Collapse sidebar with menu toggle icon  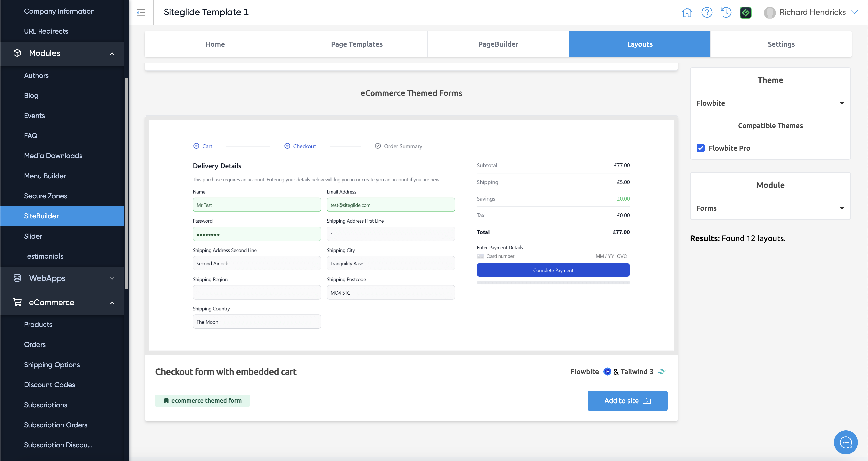pyautogui.click(x=141, y=13)
